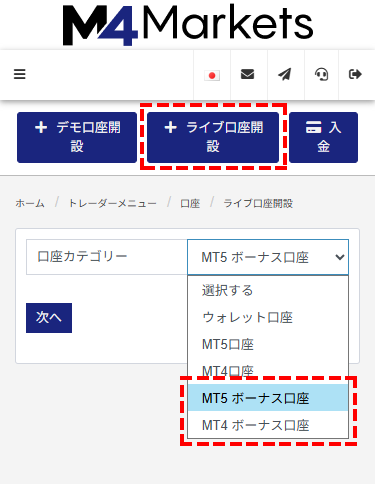This screenshot has width=375, height=484.
Task: Open the 口座 breadcrumb link
Action: (x=190, y=203)
